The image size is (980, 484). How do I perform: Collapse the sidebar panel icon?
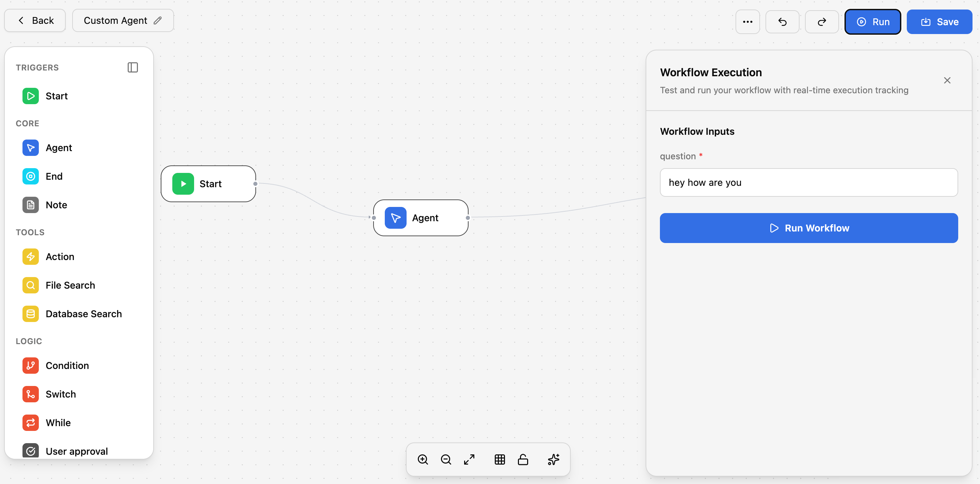tap(132, 67)
